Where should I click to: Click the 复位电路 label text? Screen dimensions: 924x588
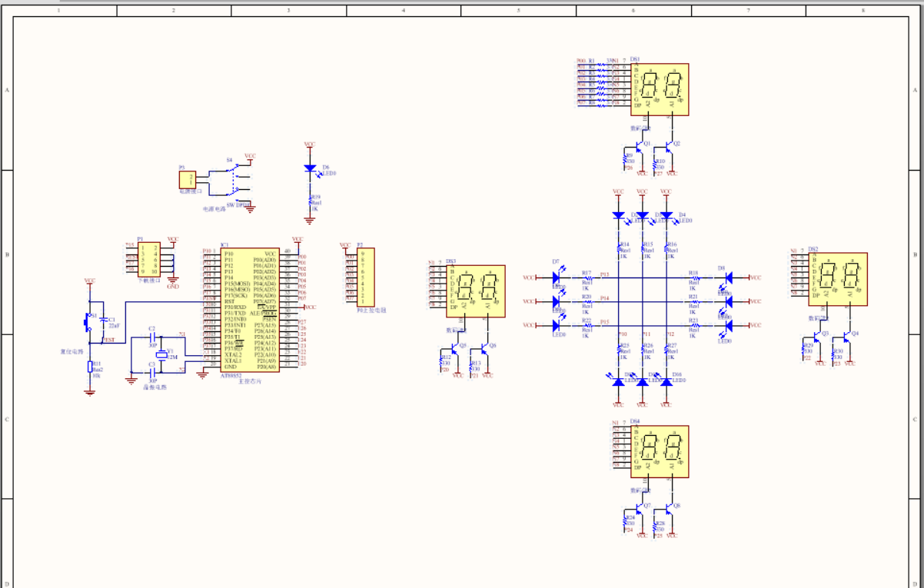click(x=72, y=352)
